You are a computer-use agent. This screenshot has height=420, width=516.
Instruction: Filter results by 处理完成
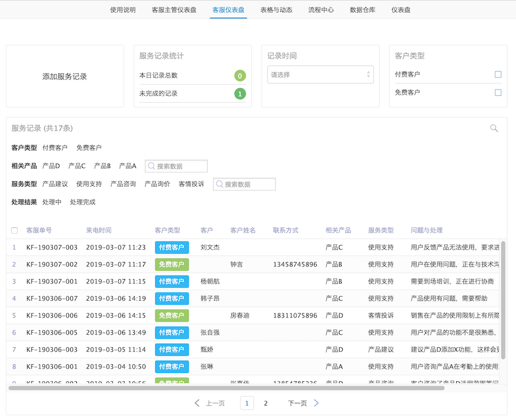[x=82, y=202]
